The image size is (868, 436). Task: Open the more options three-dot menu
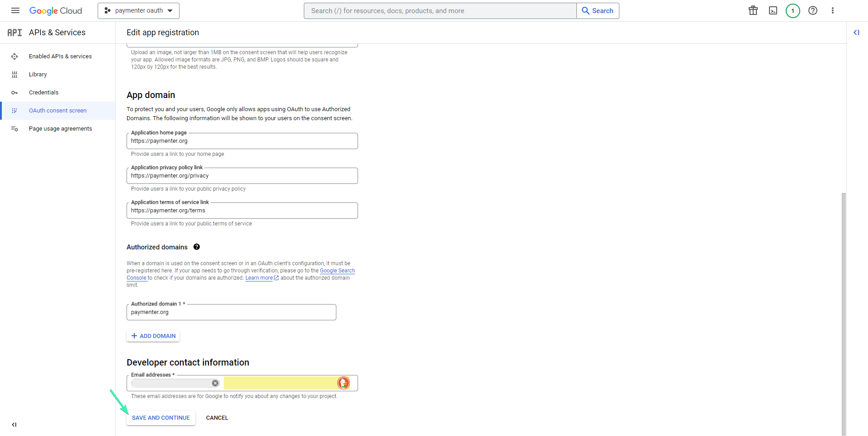[833, 10]
